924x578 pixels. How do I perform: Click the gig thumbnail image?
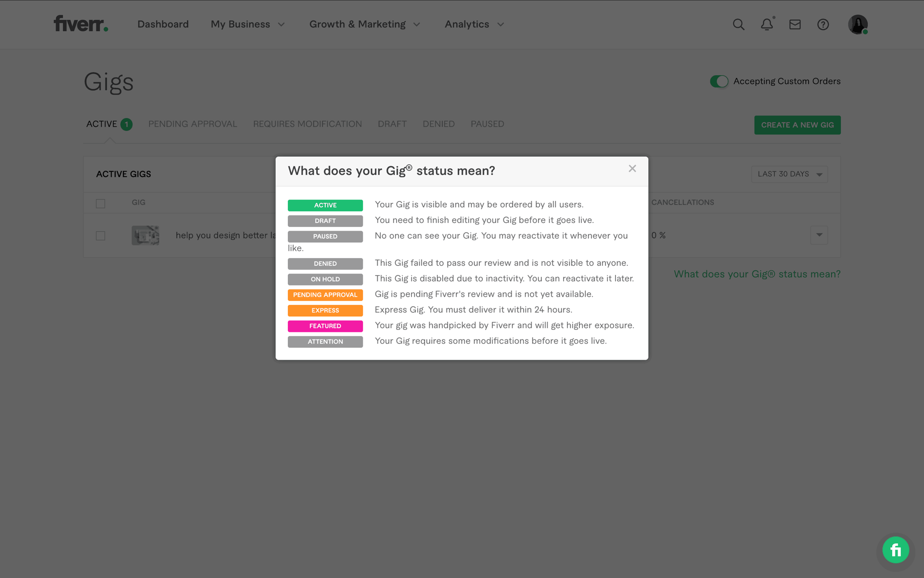point(145,235)
